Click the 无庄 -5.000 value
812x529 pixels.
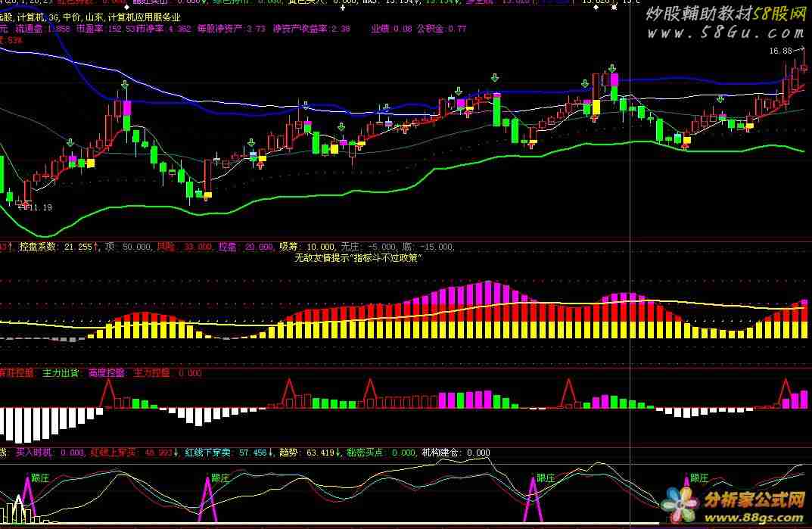[369, 247]
